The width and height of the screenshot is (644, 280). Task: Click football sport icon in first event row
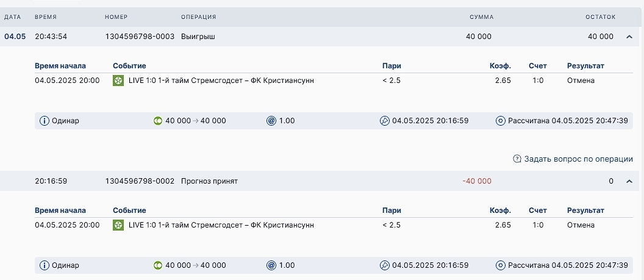pos(118,81)
